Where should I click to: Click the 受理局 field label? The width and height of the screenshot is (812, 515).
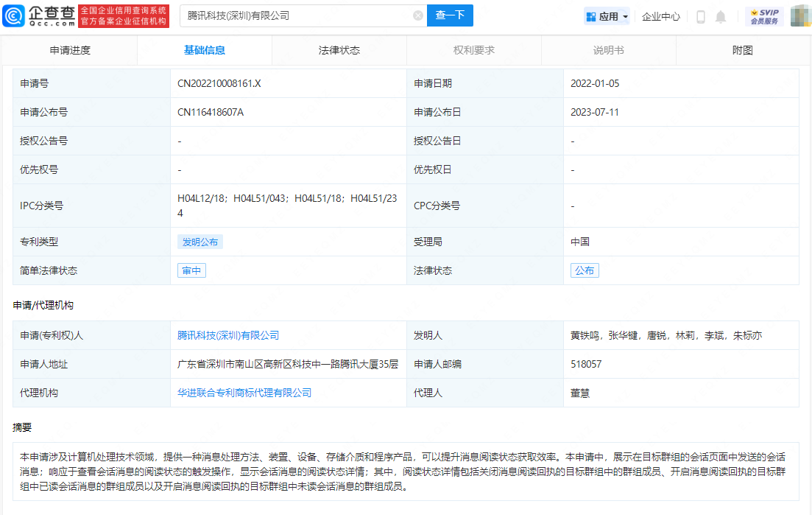click(428, 242)
